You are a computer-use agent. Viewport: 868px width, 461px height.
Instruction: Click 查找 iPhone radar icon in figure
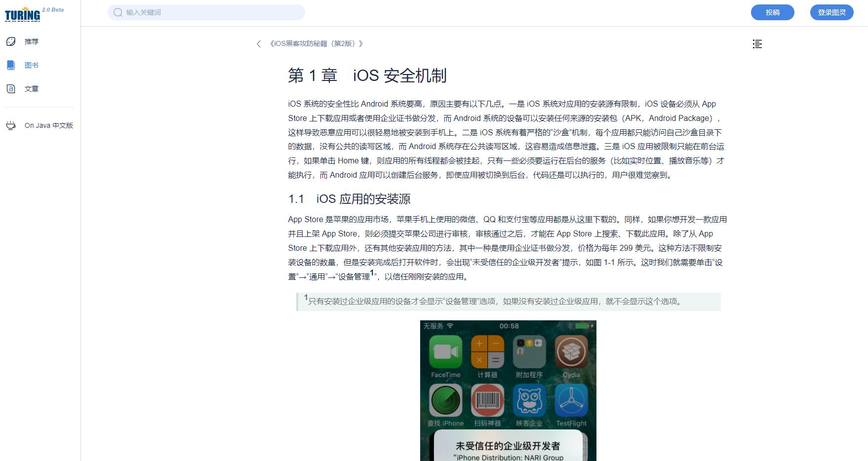tap(445, 400)
